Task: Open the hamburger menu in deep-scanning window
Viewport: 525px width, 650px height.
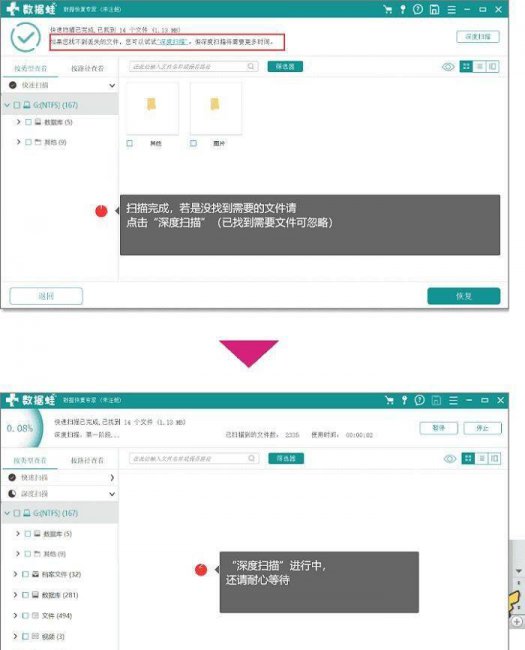Action: pyautogui.click(x=454, y=400)
